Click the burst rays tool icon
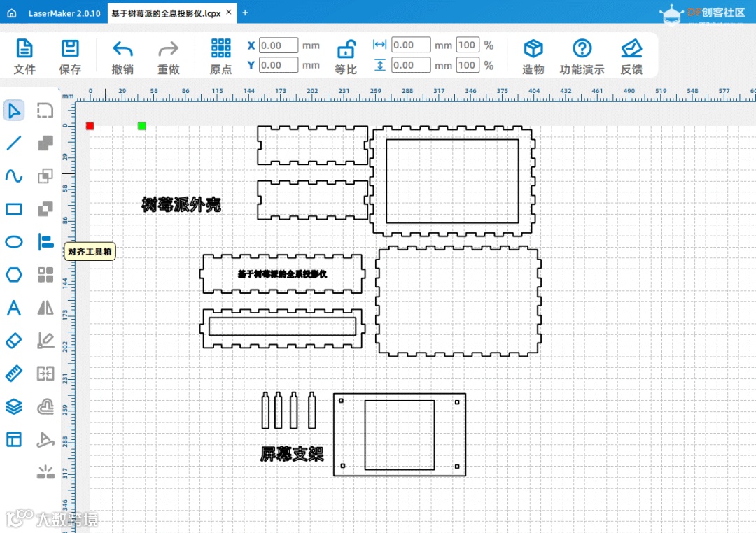The image size is (756, 533). tap(45, 472)
